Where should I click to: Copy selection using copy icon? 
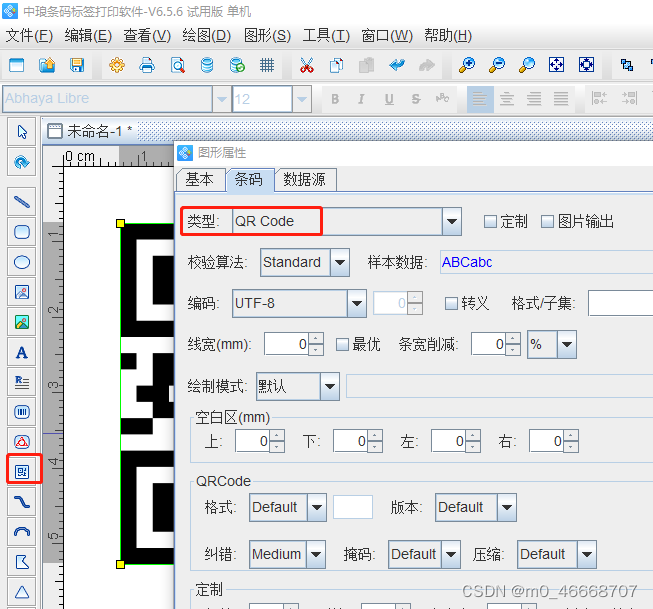336,65
